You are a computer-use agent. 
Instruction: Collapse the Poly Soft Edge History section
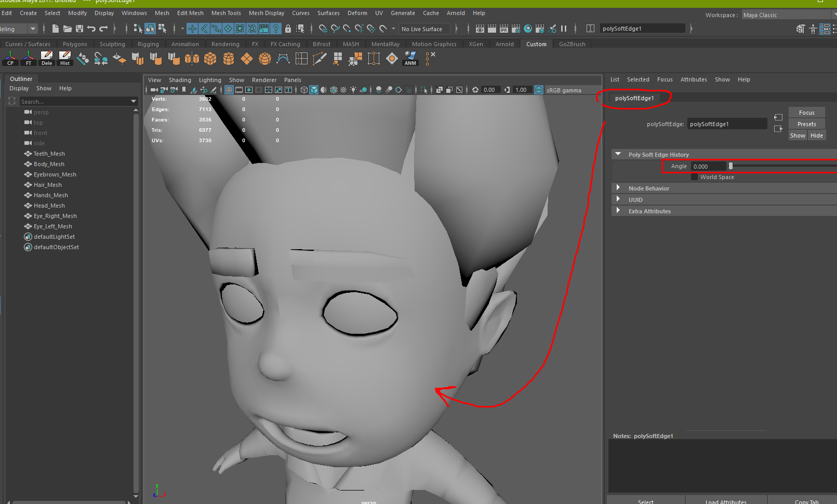point(618,154)
